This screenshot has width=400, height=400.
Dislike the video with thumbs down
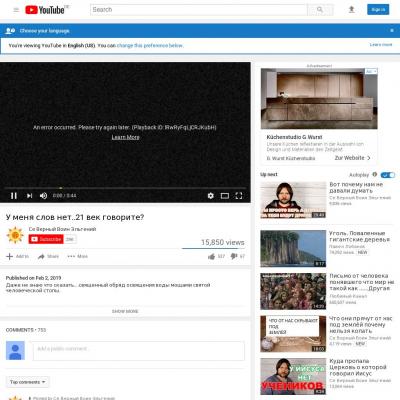click(234, 256)
